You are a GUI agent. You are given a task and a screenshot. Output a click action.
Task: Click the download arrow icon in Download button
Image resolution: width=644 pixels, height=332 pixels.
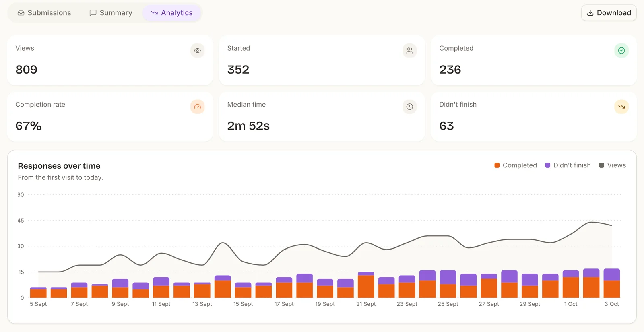590,13
